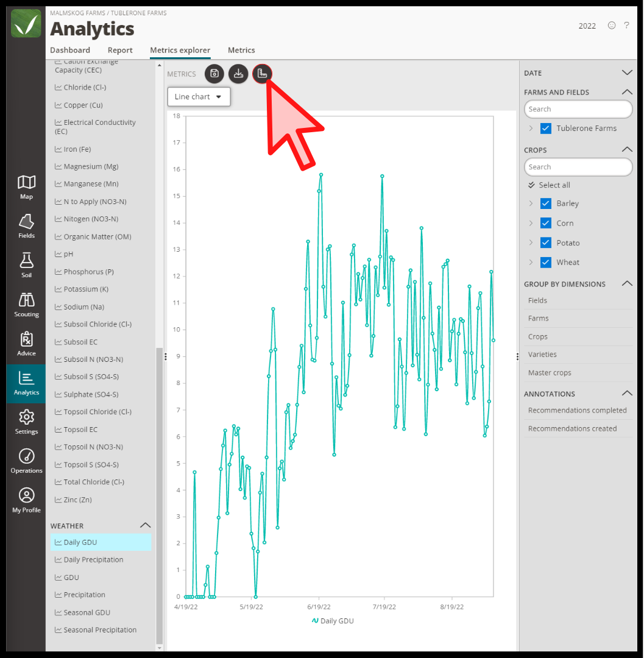This screenshot has height=658, width=644.
Task: Collapse the ANNOTATIONS section
Action: pos(627,394)
